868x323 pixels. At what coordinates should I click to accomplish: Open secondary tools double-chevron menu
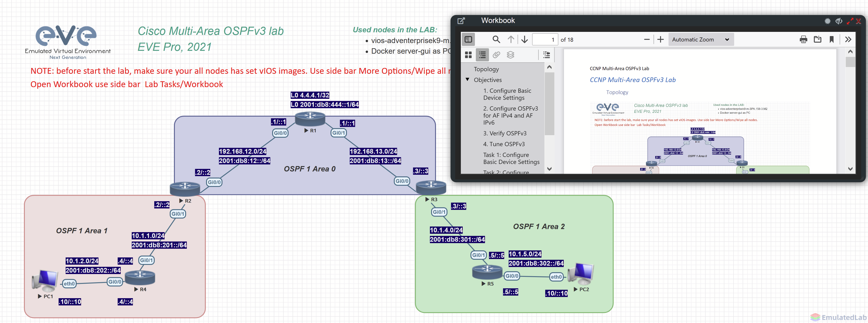coord(848,39)
